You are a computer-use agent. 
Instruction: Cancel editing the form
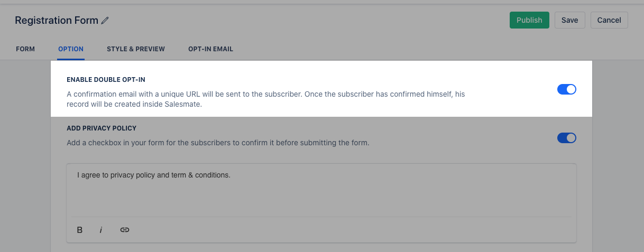pyautogui.click(x=609, y=20)
